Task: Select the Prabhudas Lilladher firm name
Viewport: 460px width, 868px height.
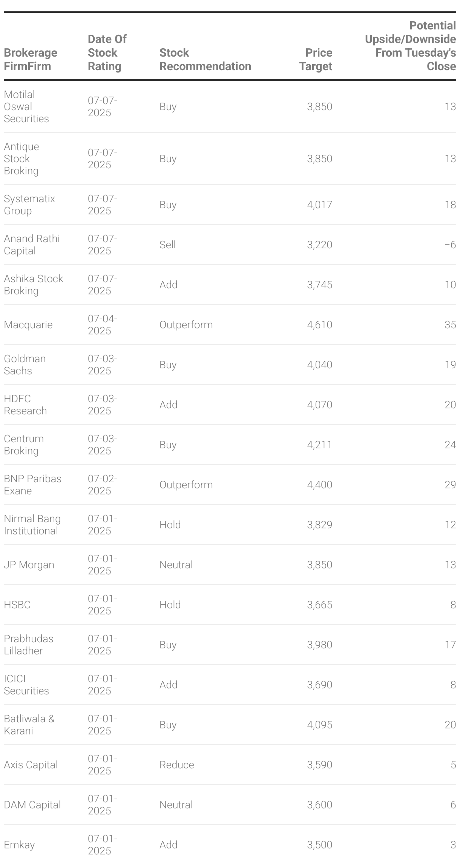Action: [28, 645]
